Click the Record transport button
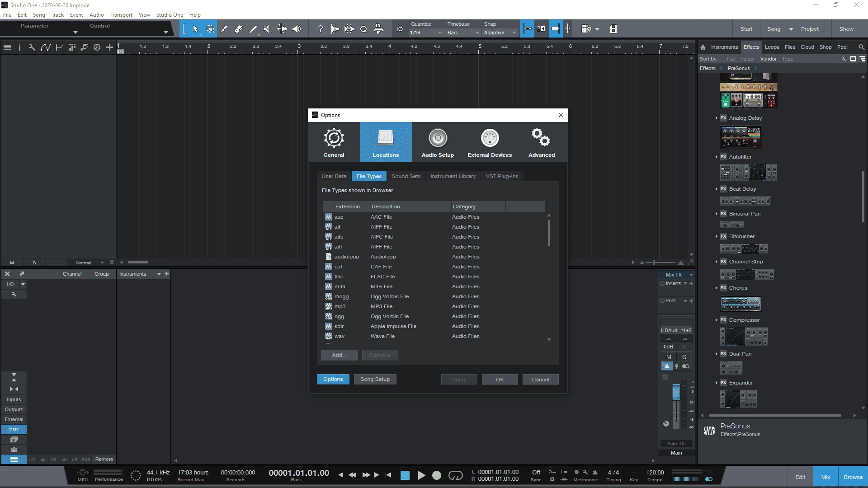Image resolution: width=868 pixels, height=488 pixels. pyautogui.click(x=437, y=475)
